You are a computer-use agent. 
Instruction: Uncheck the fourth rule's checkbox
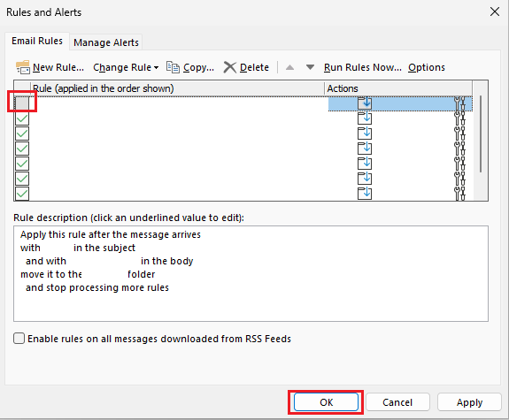tap(22, 149)
